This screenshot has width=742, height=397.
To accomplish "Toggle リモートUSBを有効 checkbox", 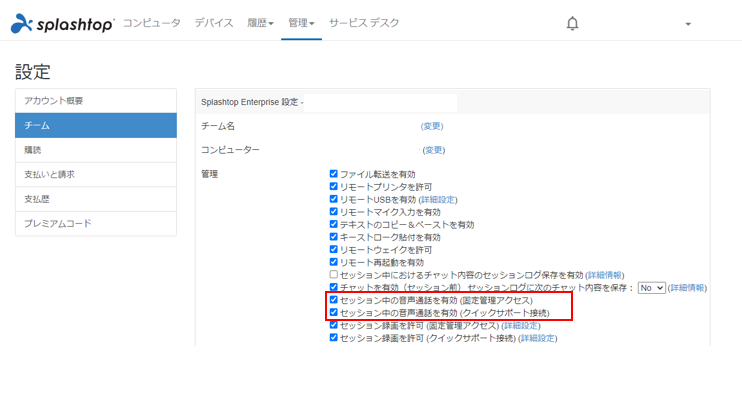I will 334,199.
